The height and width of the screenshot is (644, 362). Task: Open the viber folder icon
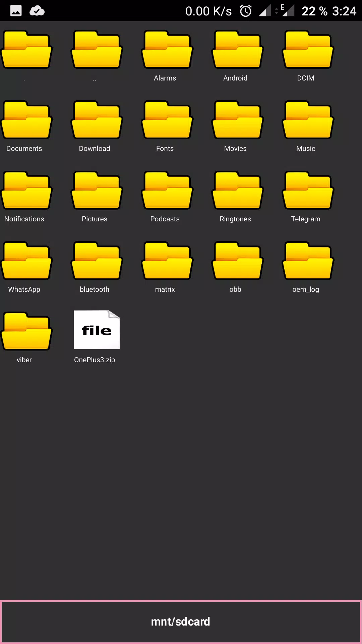pos(26,331)
